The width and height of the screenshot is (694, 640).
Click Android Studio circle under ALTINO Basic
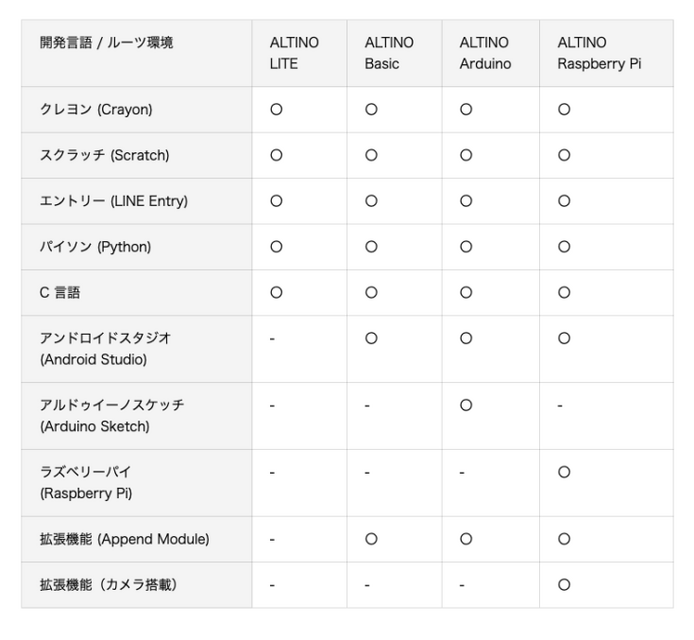tap(371, 339)
